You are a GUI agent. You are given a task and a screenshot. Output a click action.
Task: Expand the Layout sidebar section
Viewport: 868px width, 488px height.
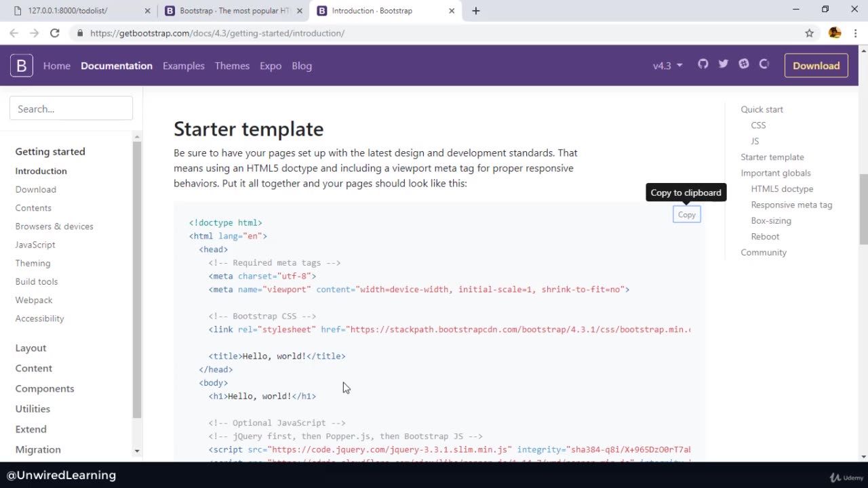(31, 348)
